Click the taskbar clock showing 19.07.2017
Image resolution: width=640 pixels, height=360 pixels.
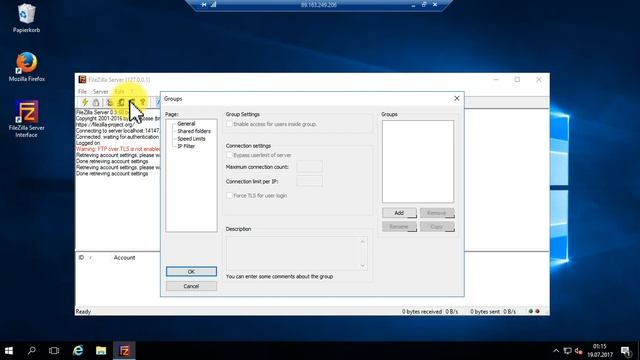pyautogui.click(x=600, y=351)
